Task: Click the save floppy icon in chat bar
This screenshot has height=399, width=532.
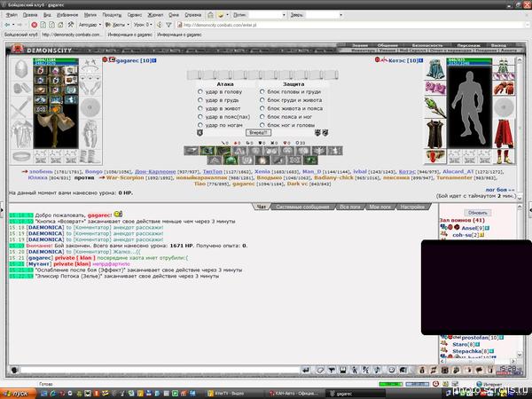Action: tap(343, 370)
